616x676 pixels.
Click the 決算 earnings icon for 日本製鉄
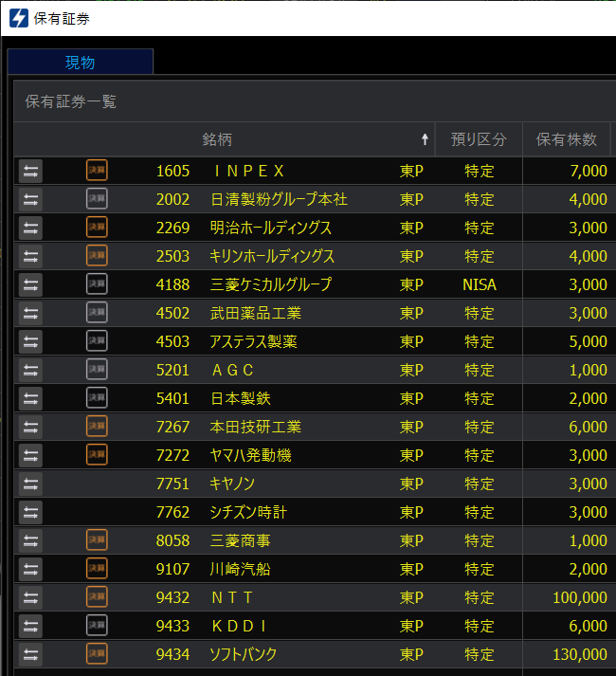coord(97,398)
